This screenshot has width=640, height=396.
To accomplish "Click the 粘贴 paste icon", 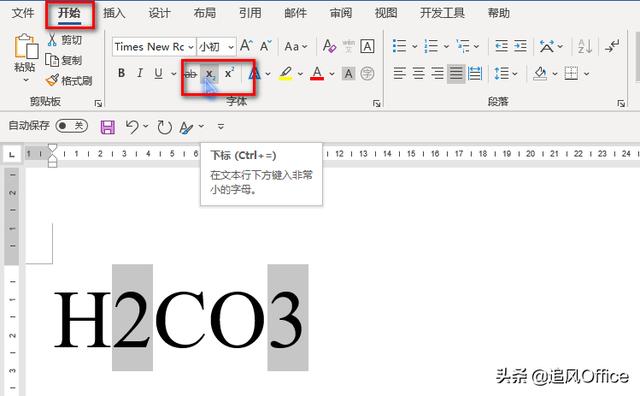I will coord(26,46).
